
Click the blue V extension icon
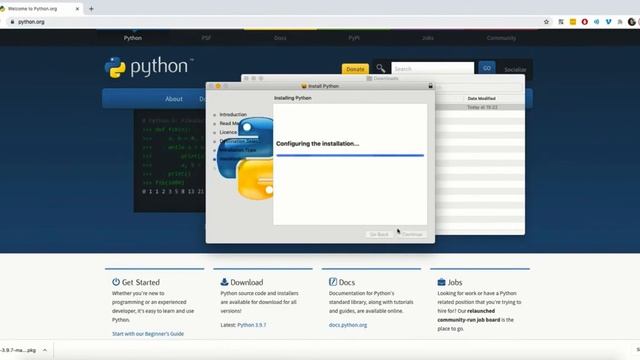tap(608, 22)
